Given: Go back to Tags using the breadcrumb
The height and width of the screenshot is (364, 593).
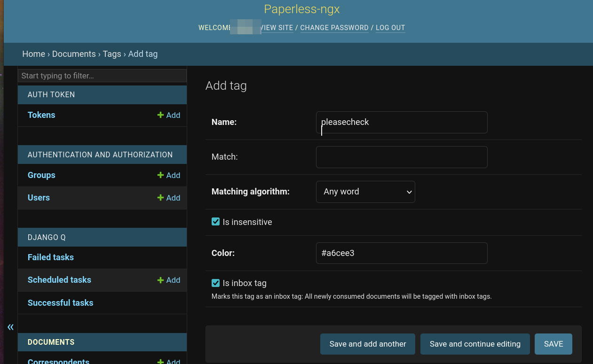Looking at the screenshot, I should [x=112, y=54].
